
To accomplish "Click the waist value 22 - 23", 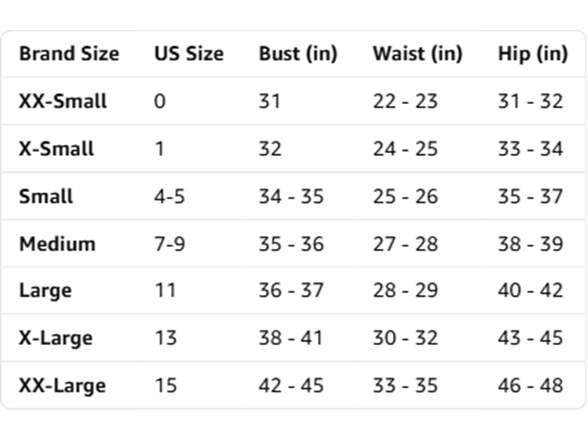I will pos(405,101).
